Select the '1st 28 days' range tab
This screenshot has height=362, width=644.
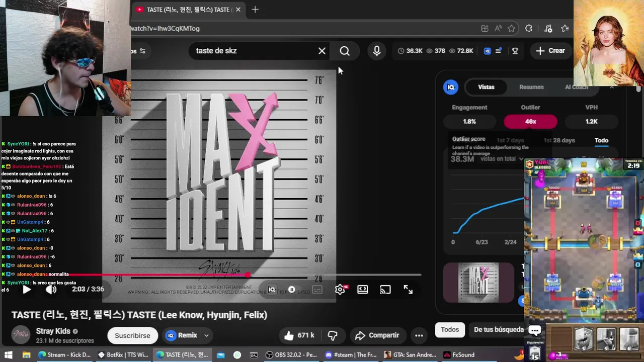coord(559,140)
